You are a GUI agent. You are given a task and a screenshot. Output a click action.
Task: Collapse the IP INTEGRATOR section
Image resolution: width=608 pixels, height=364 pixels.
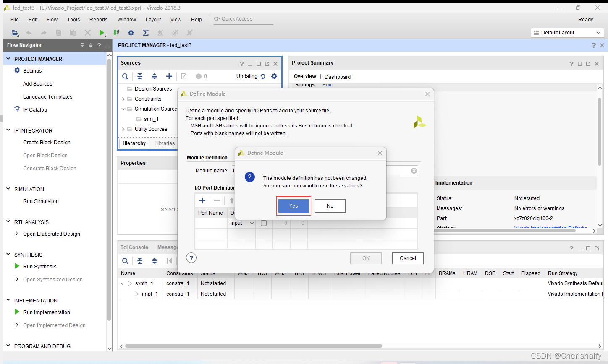pyautogui.click(x=8, y=130)
